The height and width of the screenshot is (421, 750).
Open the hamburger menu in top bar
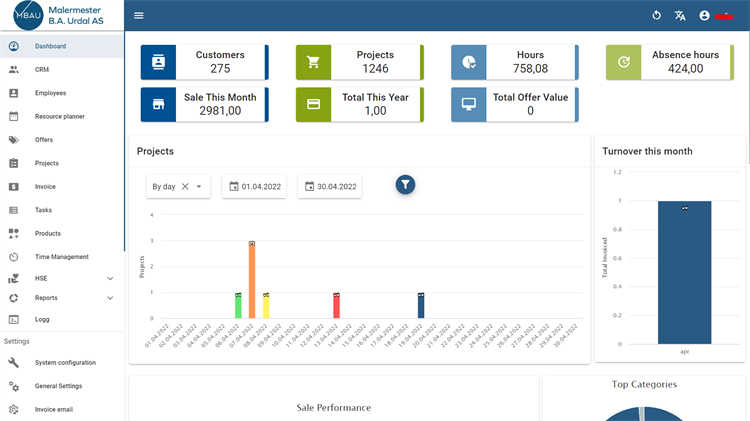139,15
